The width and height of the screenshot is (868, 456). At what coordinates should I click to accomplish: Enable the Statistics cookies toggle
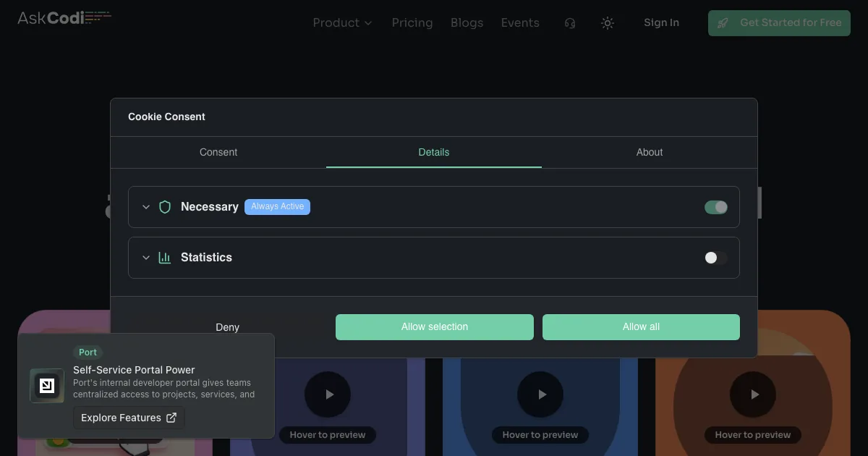click(x=715, y=258)
